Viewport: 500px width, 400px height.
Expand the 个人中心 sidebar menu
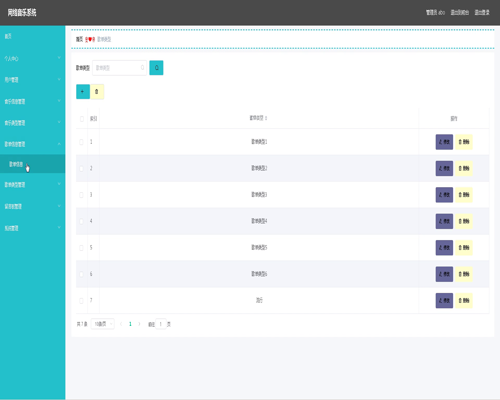(x=32, y=58)
